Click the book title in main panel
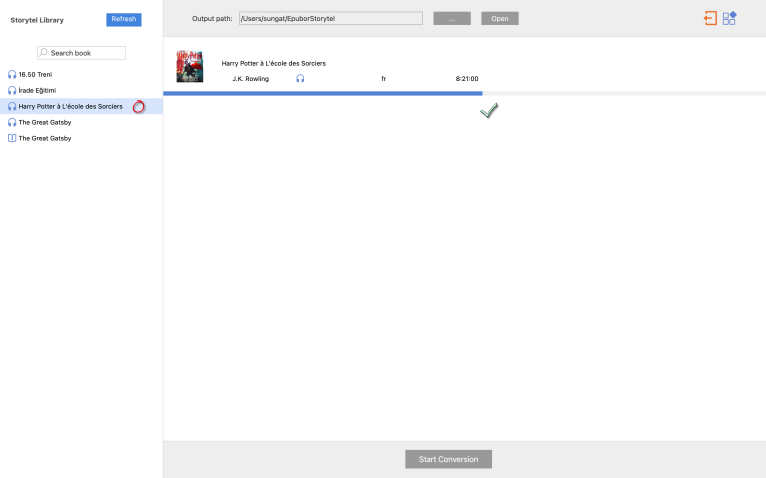 (x=274, y=64)
